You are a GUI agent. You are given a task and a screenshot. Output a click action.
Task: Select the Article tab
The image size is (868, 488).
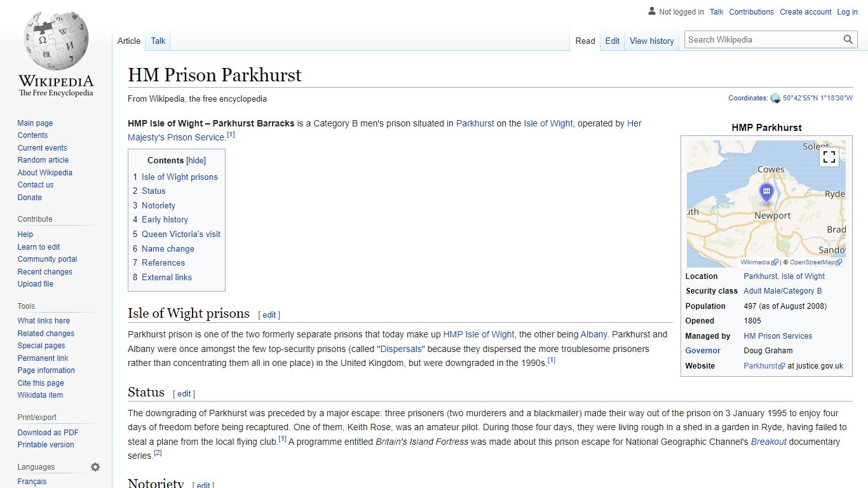click(129, 41)
